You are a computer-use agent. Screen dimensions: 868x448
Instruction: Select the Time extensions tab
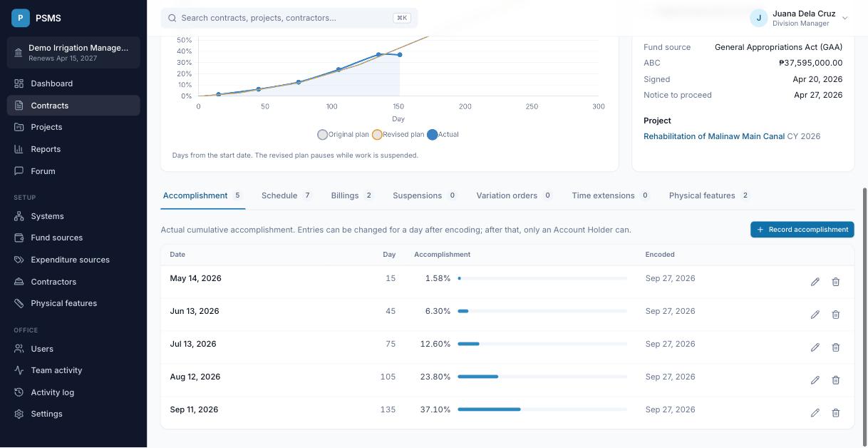[611, 195]
